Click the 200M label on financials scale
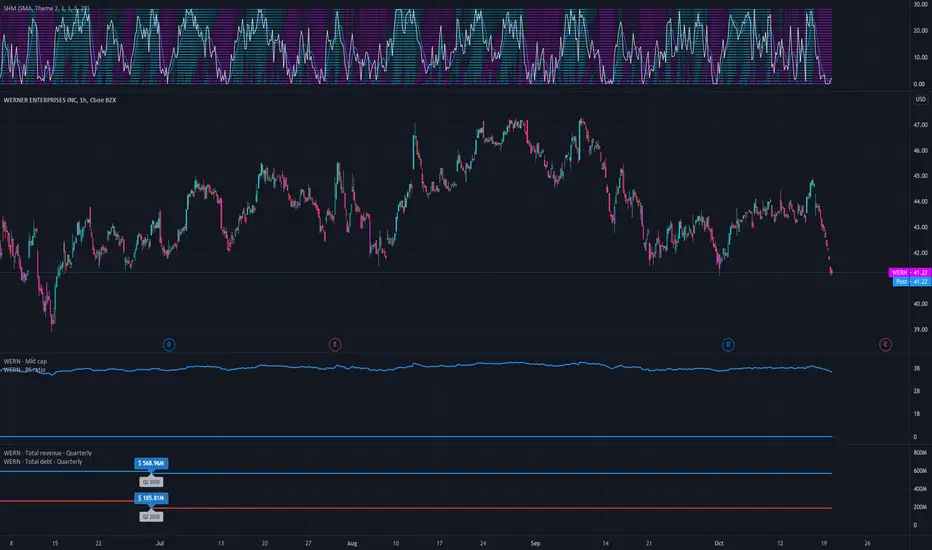 click(x=920, y=507)
